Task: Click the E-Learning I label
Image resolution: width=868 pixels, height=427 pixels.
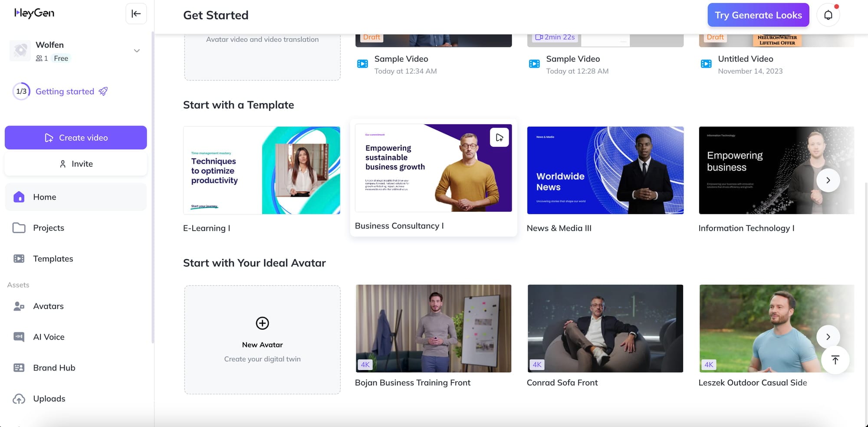Action: click(x=207, y=228)
